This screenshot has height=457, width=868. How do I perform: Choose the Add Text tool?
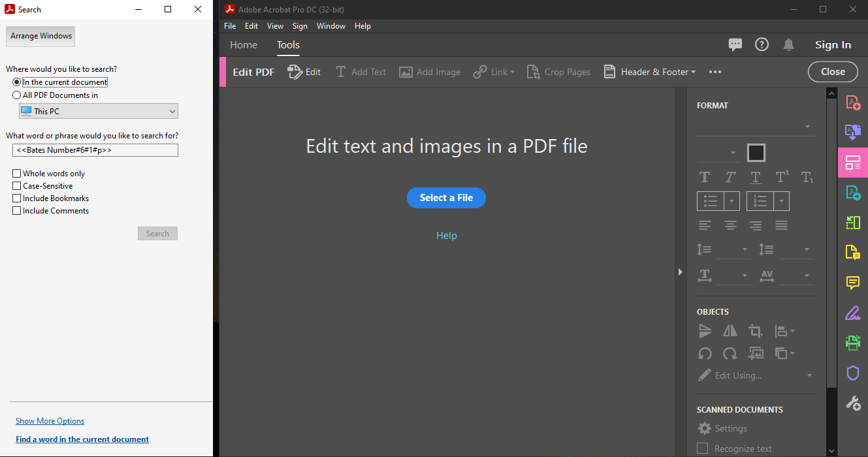361,72
